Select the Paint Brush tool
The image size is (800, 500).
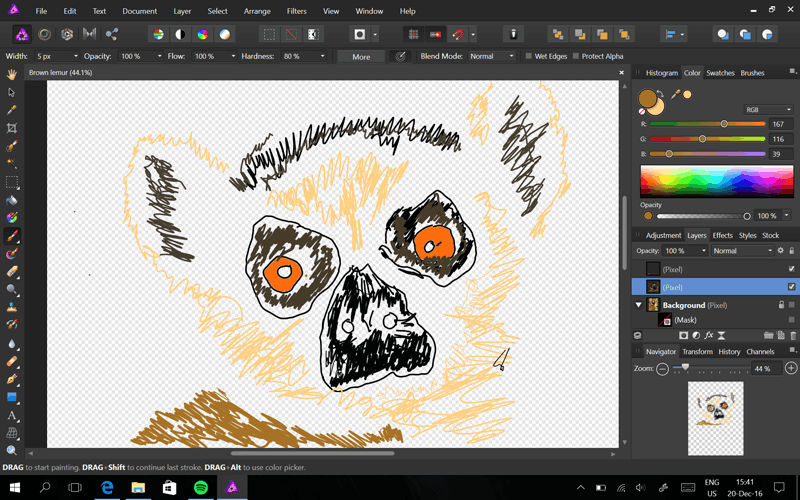(x=12, y=236)
